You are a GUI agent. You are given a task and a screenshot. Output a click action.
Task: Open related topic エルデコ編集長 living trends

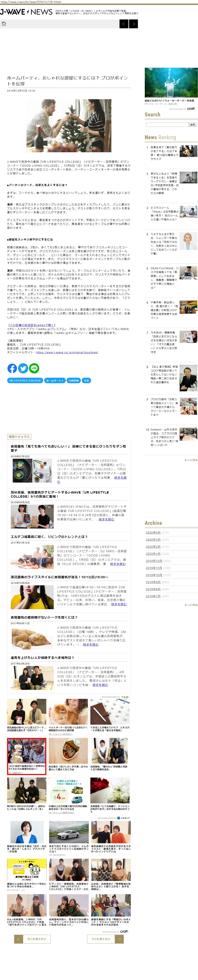[49, 537]
